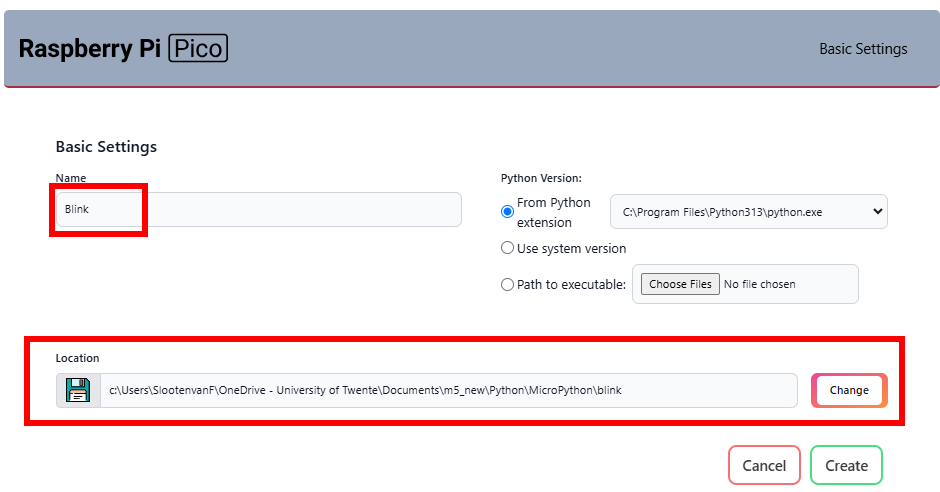The image size is (940, 492).
Task: Create the Blink project
Action: [846, 465]
